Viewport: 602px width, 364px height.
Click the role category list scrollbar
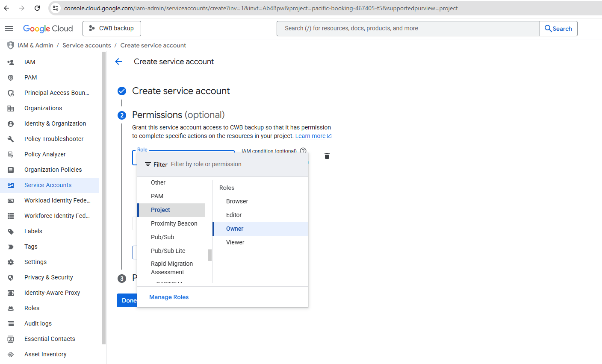210,255
